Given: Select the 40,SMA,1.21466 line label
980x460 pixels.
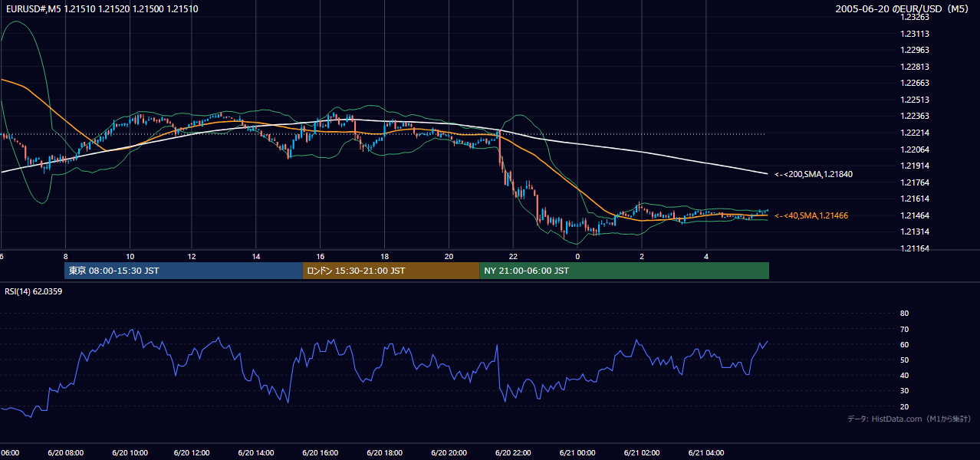Looking at the screenshot, I should pyautogui.click(x=811, y=215).
